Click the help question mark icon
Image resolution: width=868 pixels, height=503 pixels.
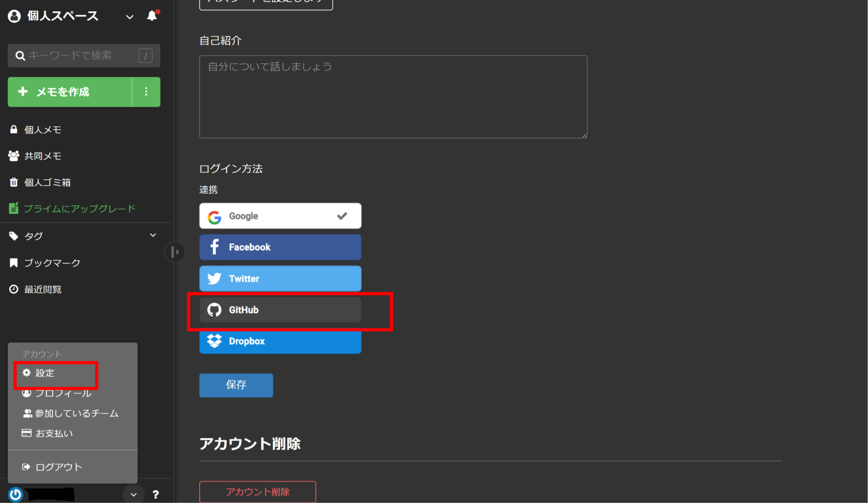point(156,494)
